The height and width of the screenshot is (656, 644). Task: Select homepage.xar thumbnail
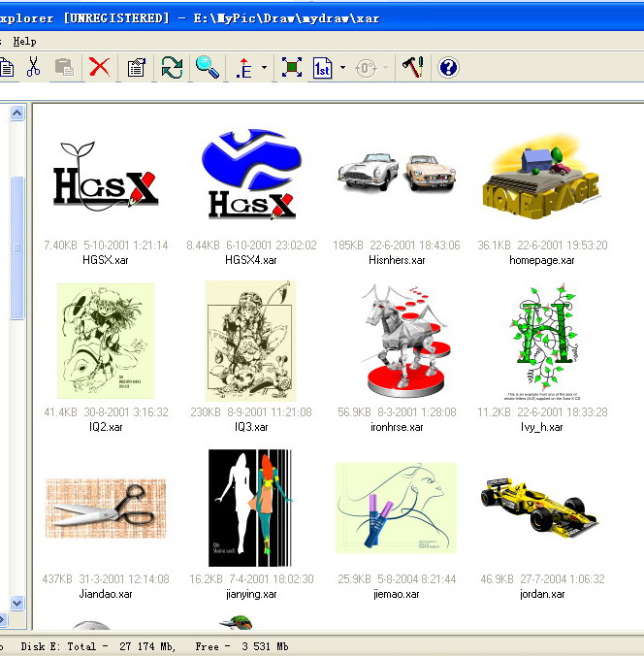click(541, 177)
